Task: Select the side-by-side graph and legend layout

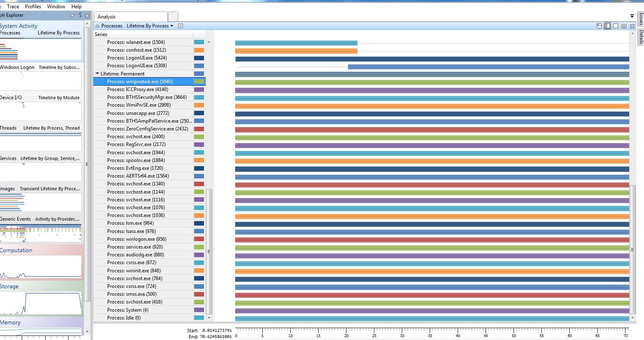Action: (x=607, y=26)
